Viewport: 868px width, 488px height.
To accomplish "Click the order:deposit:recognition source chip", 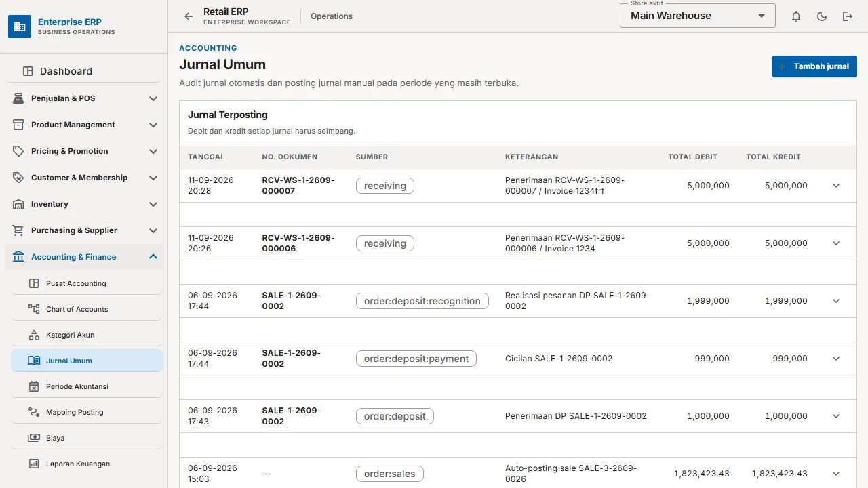I will 422,301.
